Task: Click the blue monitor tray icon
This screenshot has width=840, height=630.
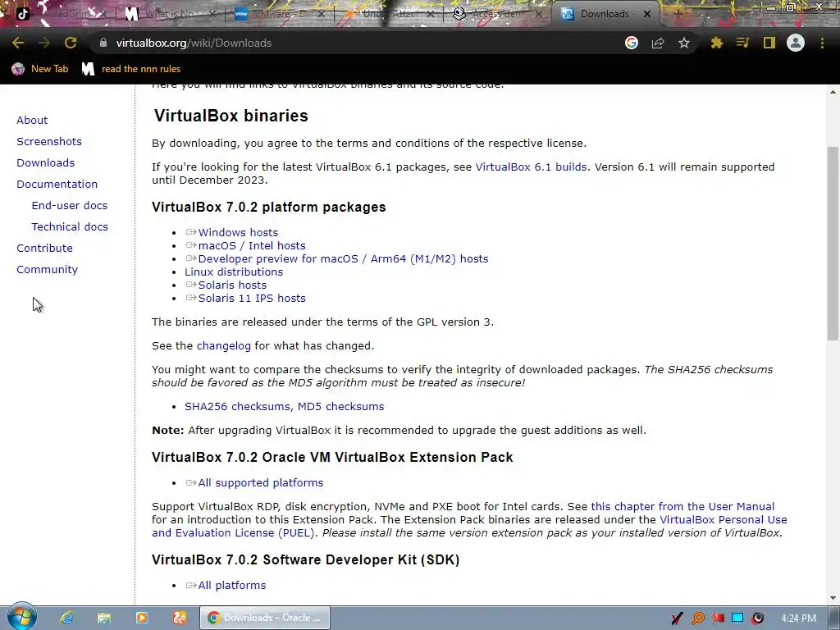Action: (x=737, y=619)
